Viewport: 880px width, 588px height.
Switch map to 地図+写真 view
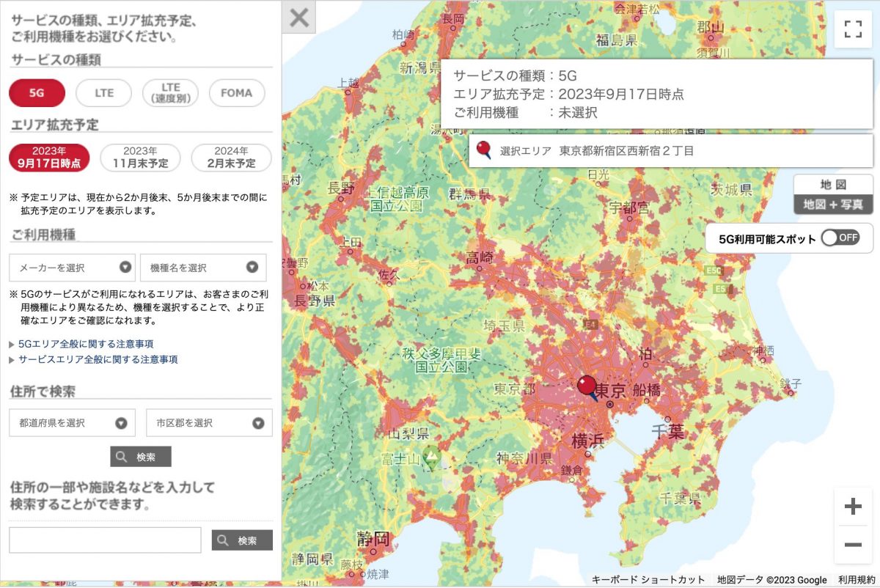pyautogui.click(x=834, y=205)
